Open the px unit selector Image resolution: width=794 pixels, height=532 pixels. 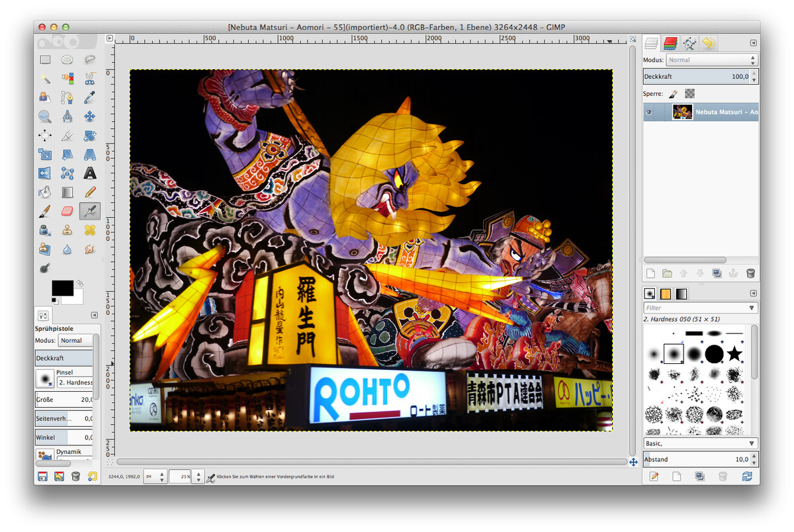click(x=155, y=476)
